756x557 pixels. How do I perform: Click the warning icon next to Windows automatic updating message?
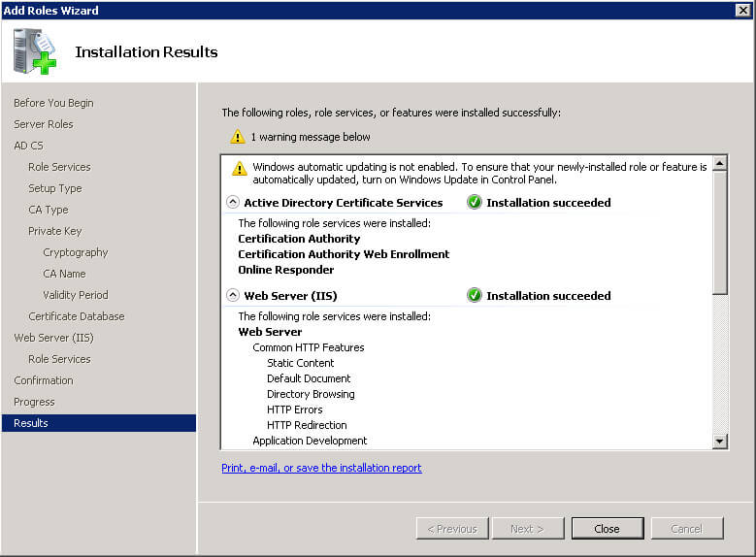(239, 168)
